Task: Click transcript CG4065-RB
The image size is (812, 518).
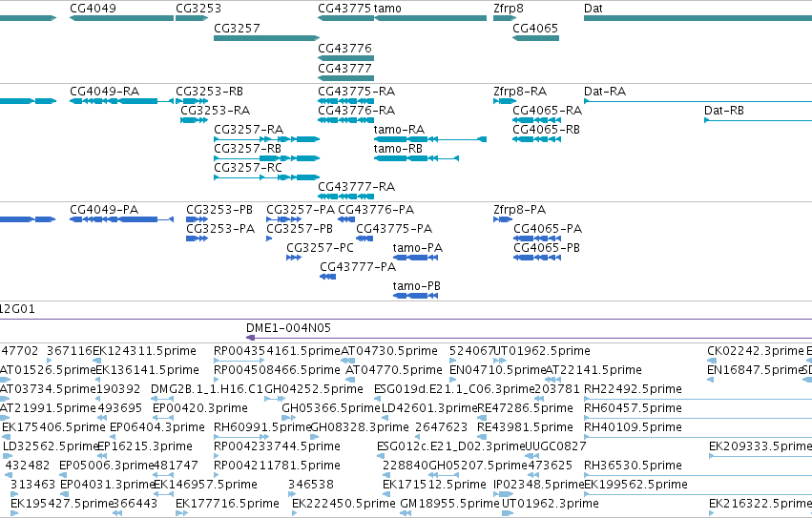Action: click(536, 139)
